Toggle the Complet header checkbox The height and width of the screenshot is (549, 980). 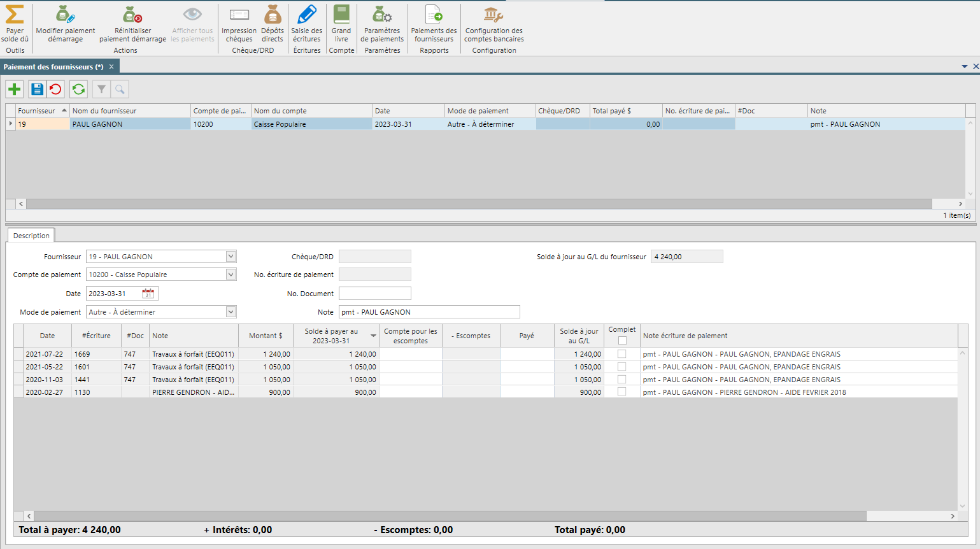click(622, 341)
